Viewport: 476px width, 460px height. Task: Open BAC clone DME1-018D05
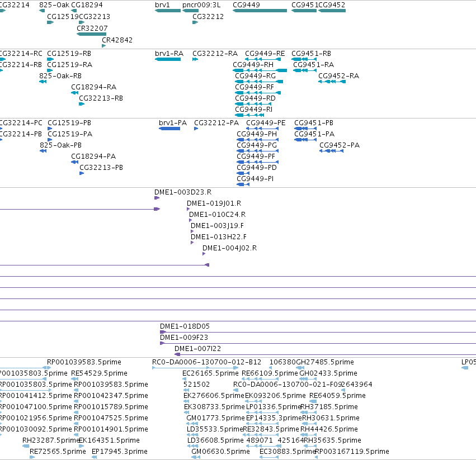click(318, 332)
